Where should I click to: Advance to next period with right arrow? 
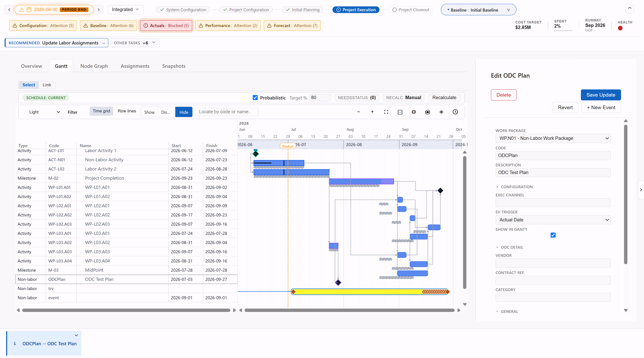(98, 10)
